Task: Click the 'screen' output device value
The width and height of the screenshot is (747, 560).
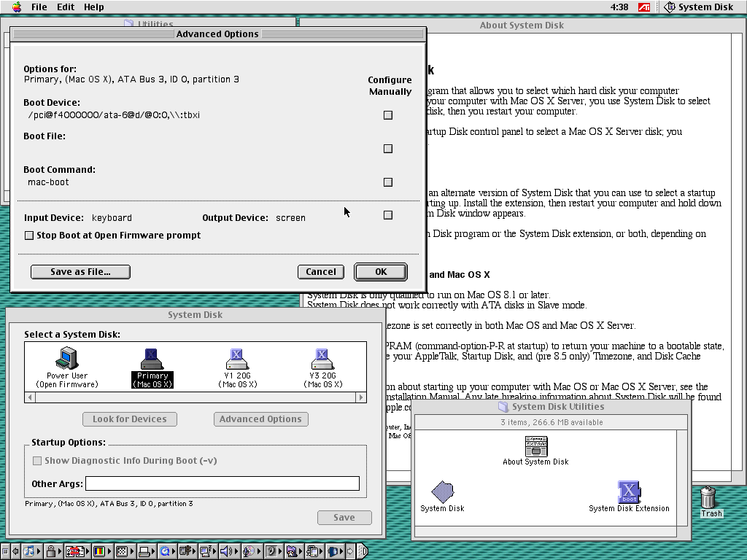Action: coord(290,217)
